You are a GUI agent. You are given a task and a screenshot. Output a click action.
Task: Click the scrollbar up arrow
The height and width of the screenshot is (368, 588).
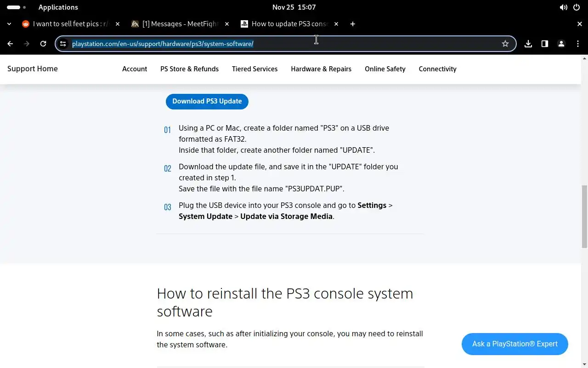coord(584,58)
